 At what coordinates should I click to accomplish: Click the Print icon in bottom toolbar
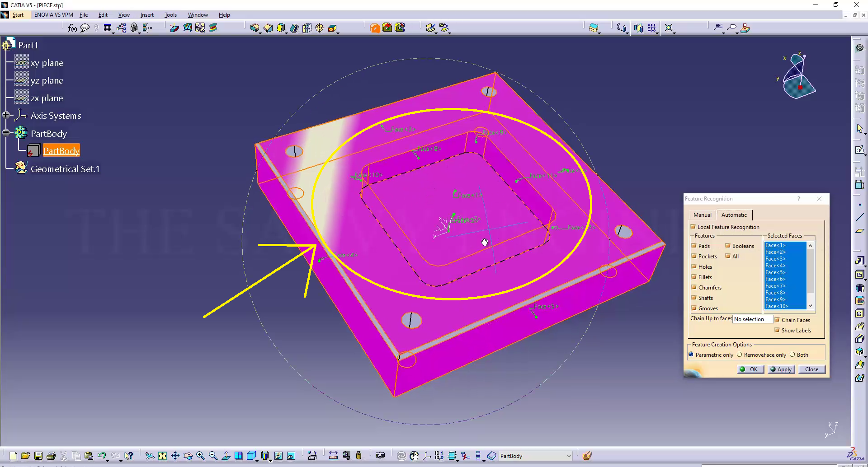pos(51,456)
